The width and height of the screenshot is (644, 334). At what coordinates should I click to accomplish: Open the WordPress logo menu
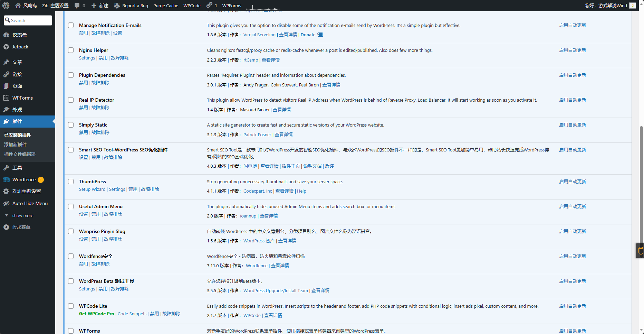pos(6,6)
